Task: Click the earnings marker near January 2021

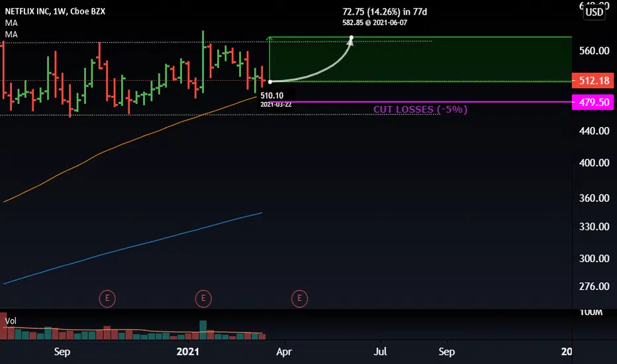Action: tap(203, 298)
